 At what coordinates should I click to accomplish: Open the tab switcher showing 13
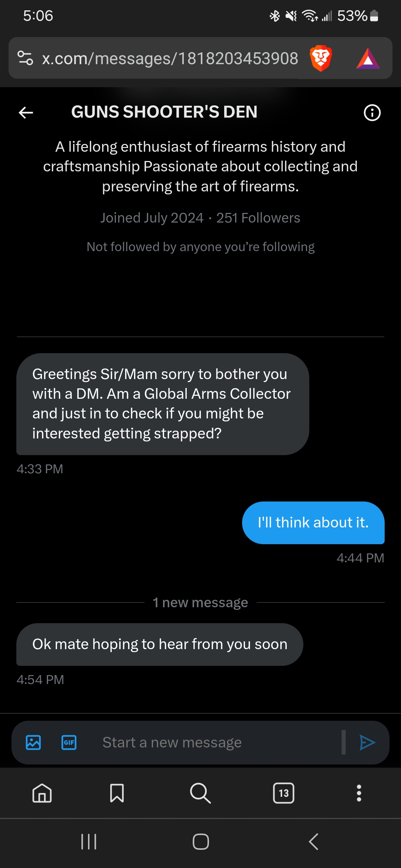pyautogui.click(x=284, y=793)
